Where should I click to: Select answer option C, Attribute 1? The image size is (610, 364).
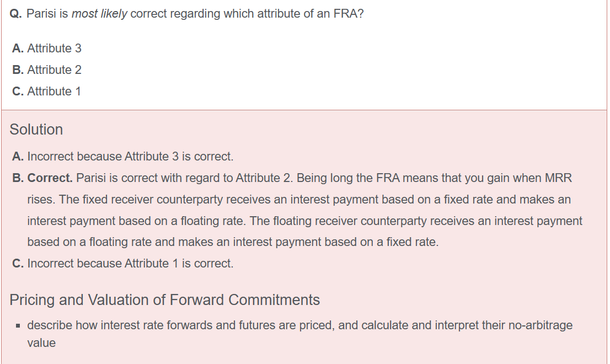click(x=47, y=92)
